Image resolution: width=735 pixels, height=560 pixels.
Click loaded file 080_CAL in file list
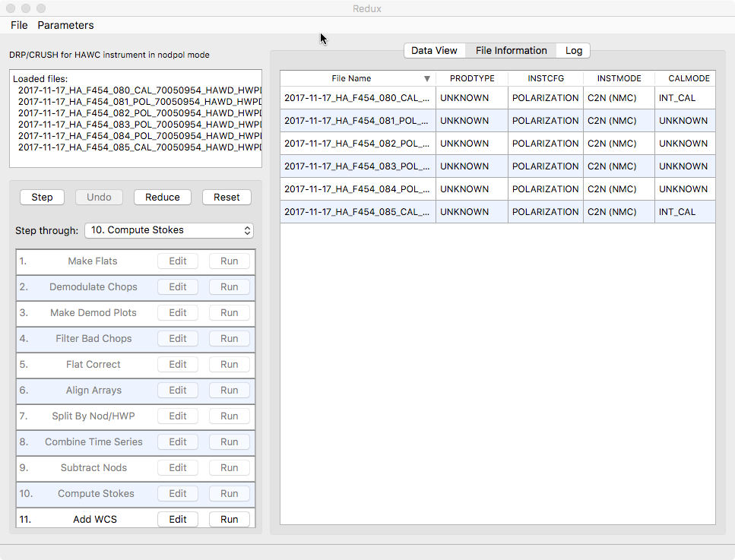[140, 90]
